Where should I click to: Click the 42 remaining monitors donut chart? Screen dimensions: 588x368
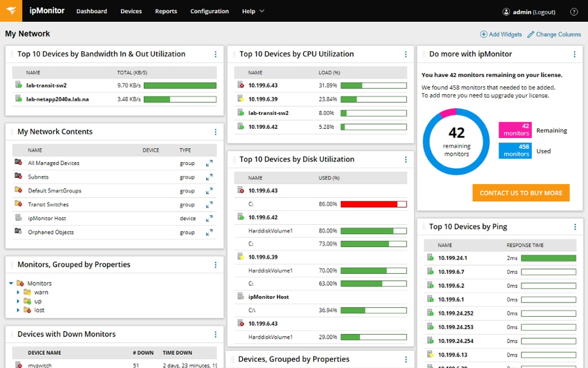point(456,141)
